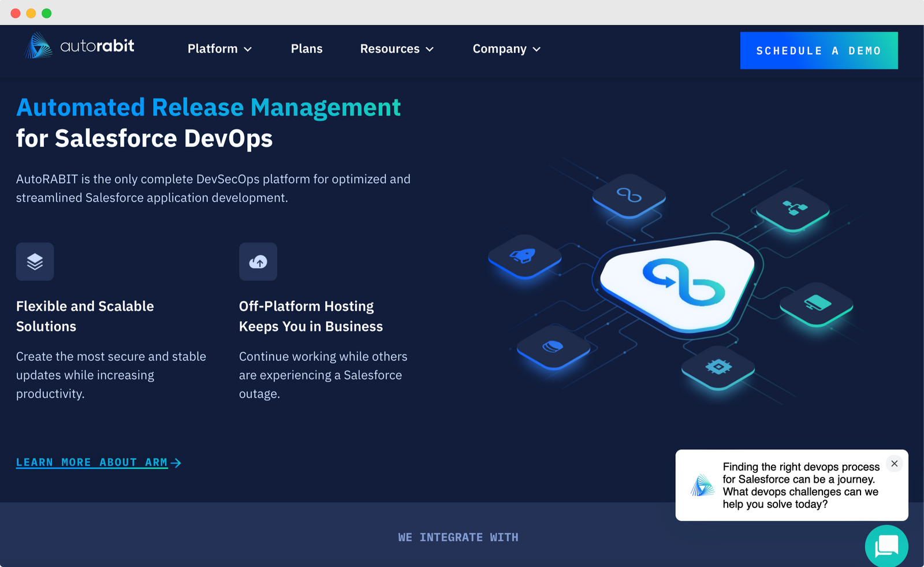The image size is (924, 567).
Task: Follow the Learn More About ARM link
Action: [x=91, y=462]
